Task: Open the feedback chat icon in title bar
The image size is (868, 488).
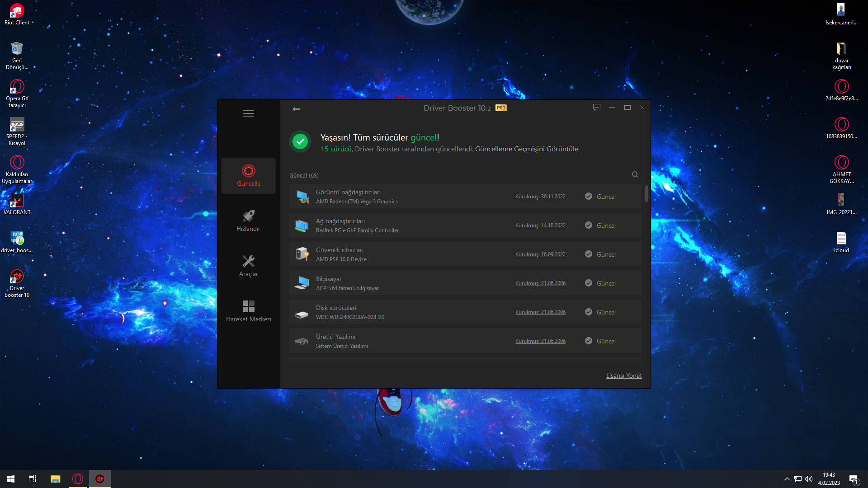Action: (597, 108)
